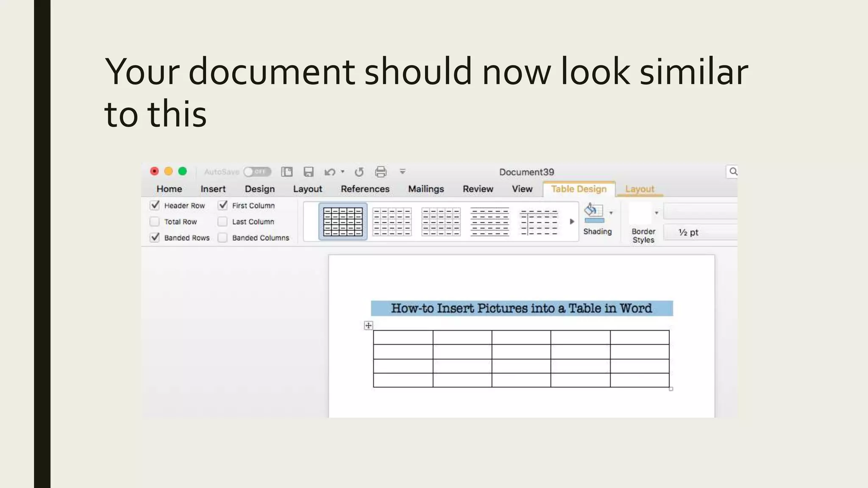Print the document using the printer icon

click(381, 172)
